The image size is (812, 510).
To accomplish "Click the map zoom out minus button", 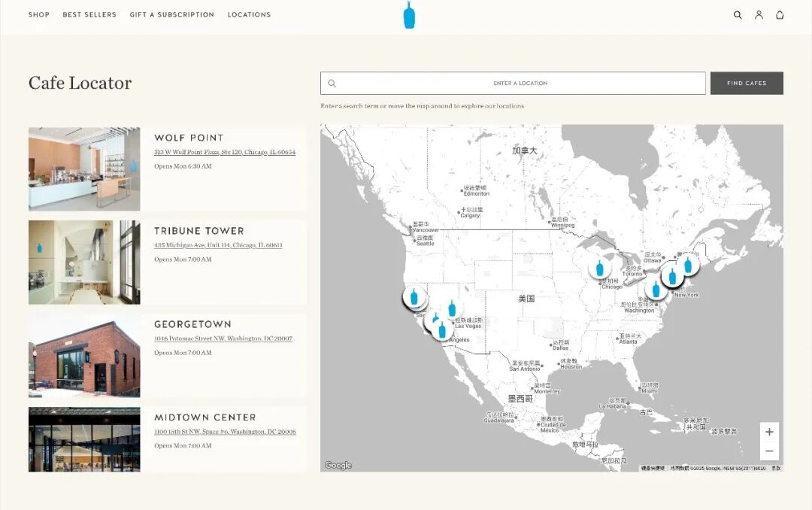I will [x=769, y=451].
